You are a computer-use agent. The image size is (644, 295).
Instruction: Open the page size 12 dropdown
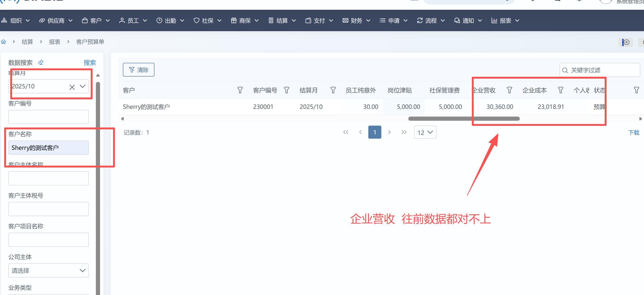click(425, 132)
